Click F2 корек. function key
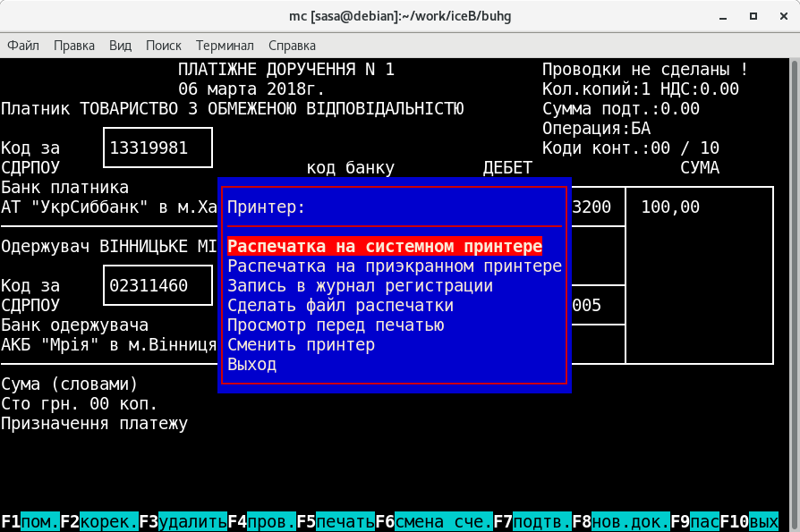800x532 pixels. pyautogui.click(x=99, y=522)
